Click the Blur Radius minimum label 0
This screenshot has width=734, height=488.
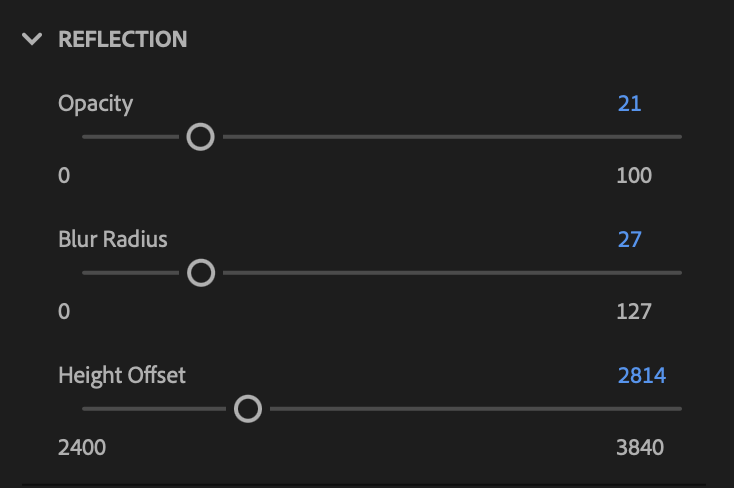(x=64, y=312)
